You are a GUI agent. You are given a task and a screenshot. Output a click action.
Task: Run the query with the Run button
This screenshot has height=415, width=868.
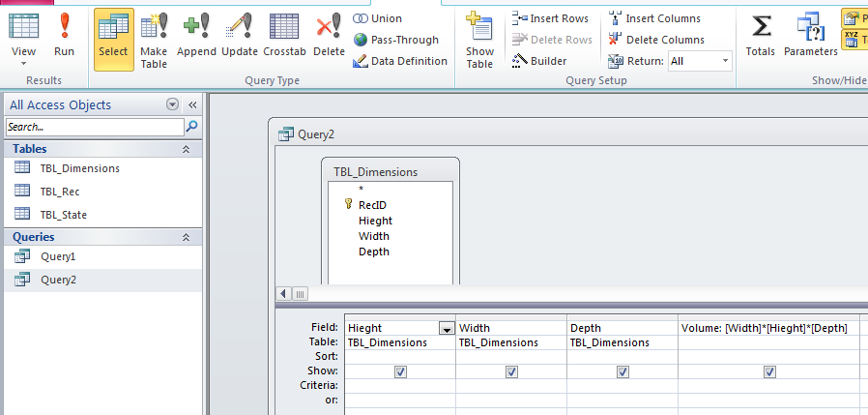click(x=64, y=33)
